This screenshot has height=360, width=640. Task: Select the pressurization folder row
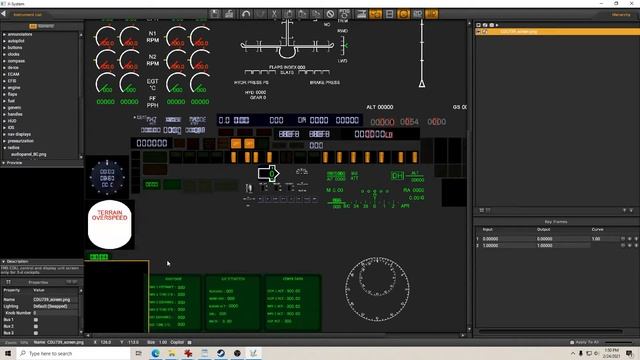[40, 141]
